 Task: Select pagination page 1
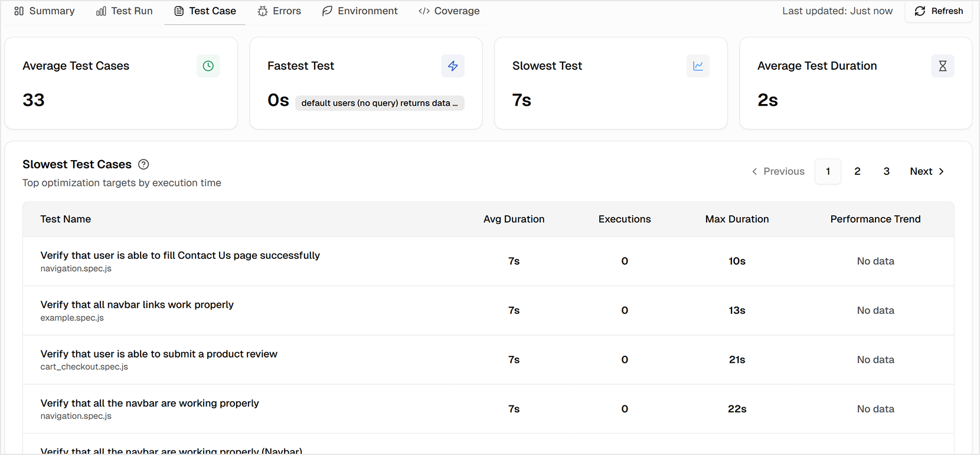click(x=828, y=171)
